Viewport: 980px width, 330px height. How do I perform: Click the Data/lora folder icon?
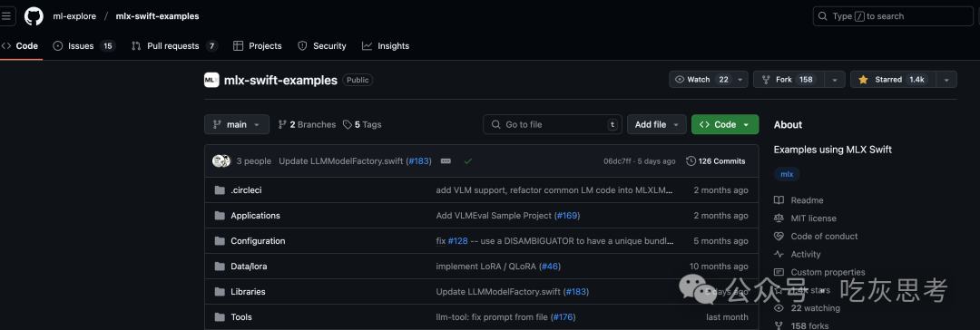(x=220, y=267)
